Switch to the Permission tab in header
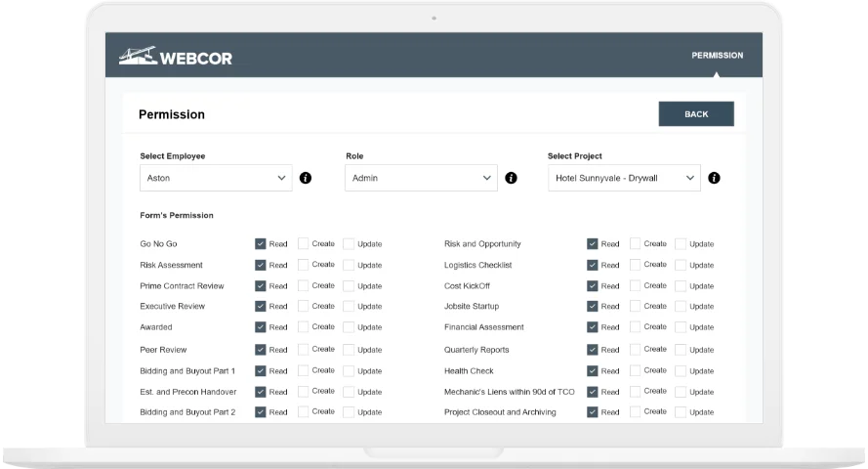 (x=717, y=56)
